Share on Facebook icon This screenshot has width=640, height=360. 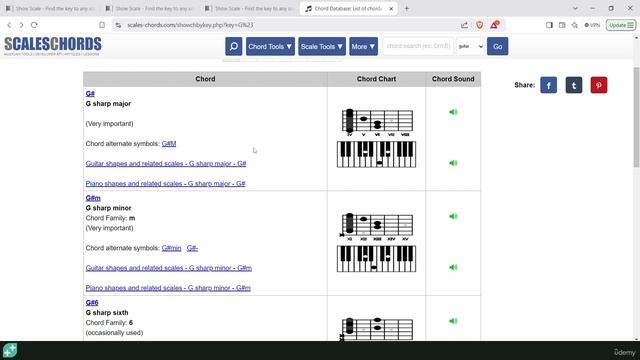(x=549, y=85)
